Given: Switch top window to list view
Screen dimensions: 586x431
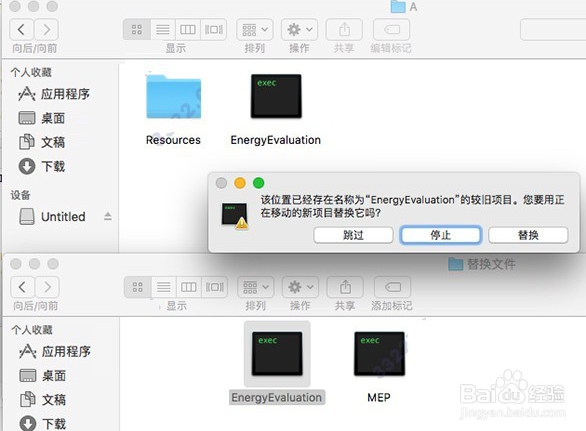Looking at the screenshot, I should coord(163,30).
